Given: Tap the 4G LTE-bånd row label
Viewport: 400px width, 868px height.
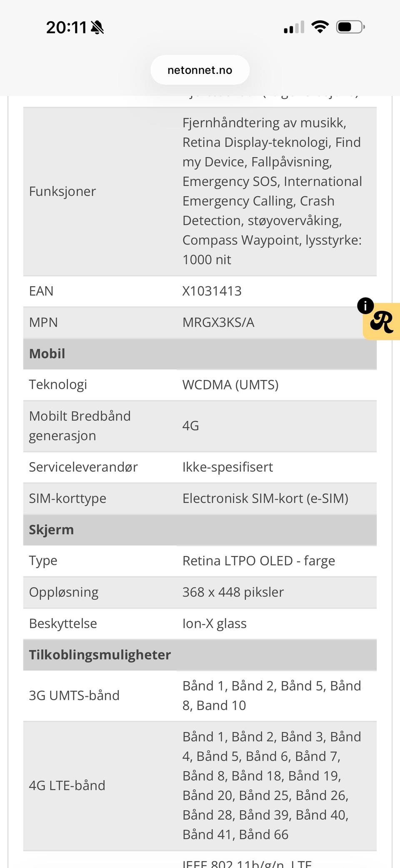Looking at the screenshot, I should 67,785.
